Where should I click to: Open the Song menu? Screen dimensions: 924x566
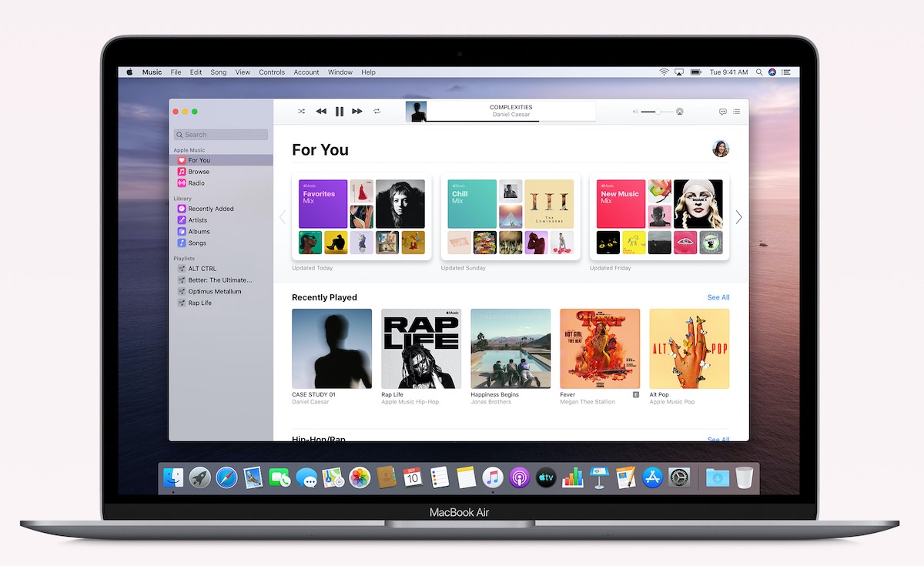(x=219, y=72)
